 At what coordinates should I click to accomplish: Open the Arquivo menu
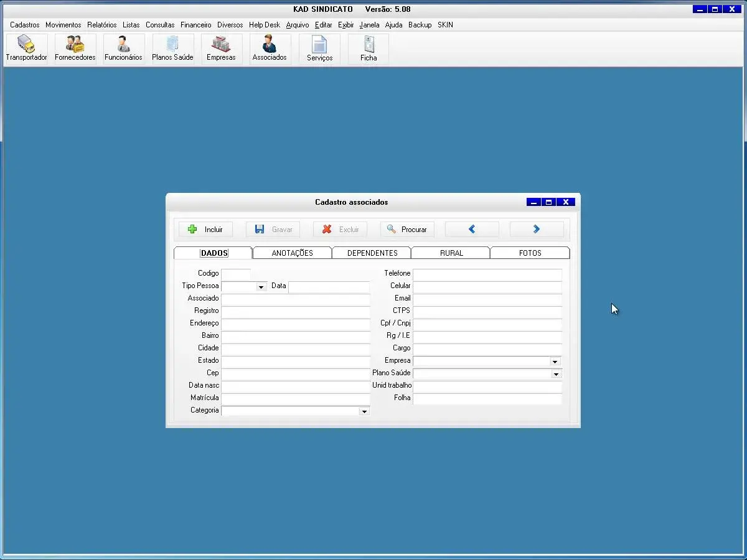click(298, 25)
